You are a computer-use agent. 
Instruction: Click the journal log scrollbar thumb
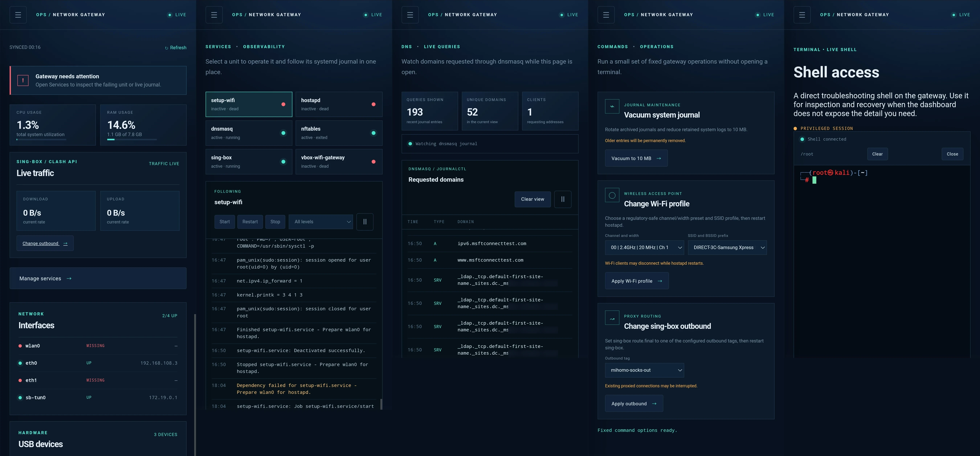tap(381, 404)
